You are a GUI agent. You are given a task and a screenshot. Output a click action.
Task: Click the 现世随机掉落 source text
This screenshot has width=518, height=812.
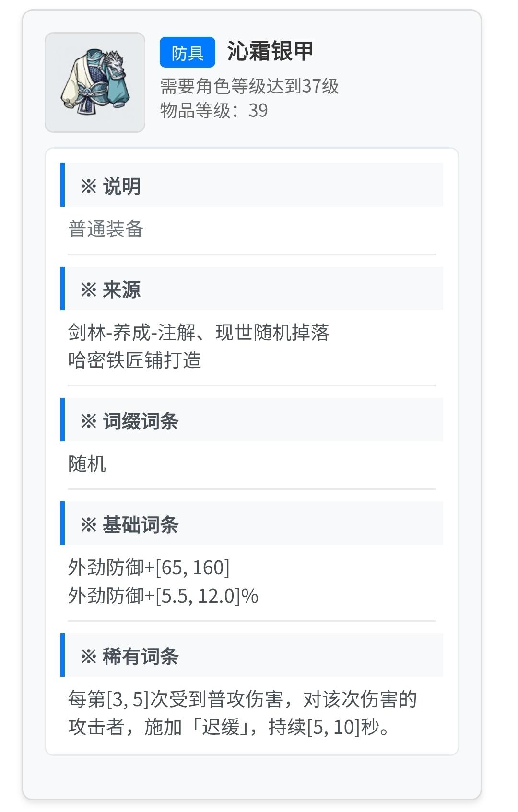coord(272,332)
